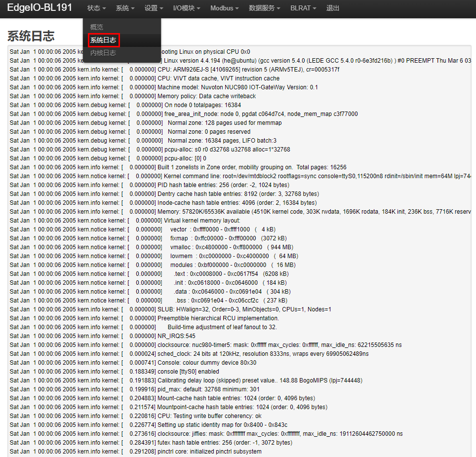Click the vmalloc memory range log line

pyautogui.click(x=152, y=247)
